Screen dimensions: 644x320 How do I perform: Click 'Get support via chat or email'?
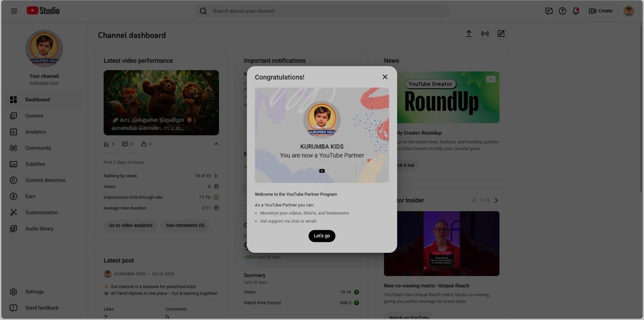(x=288, y=221)
